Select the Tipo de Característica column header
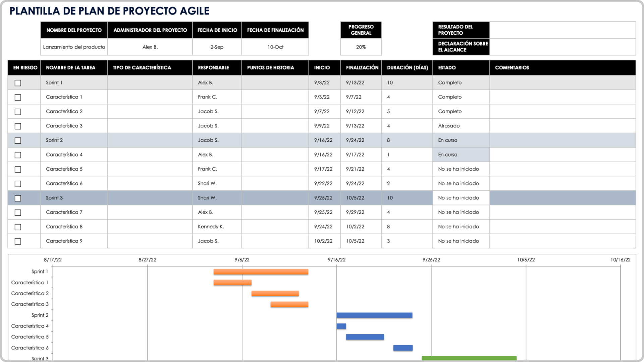This screenshot has width=644, height=362. [x=150, y=68]
